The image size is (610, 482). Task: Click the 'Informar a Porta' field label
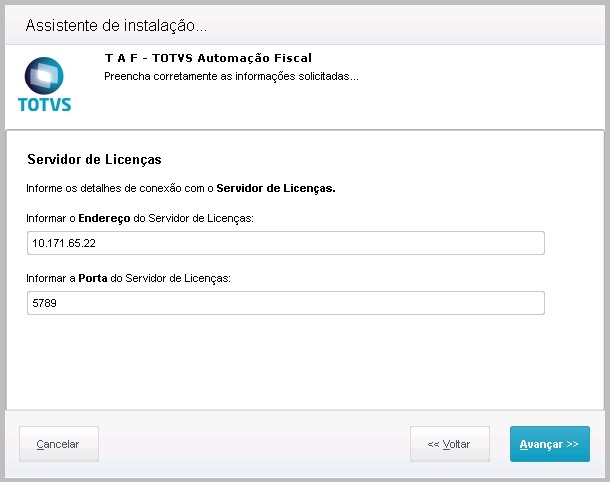pyautogui.click(x=129, y=278)
